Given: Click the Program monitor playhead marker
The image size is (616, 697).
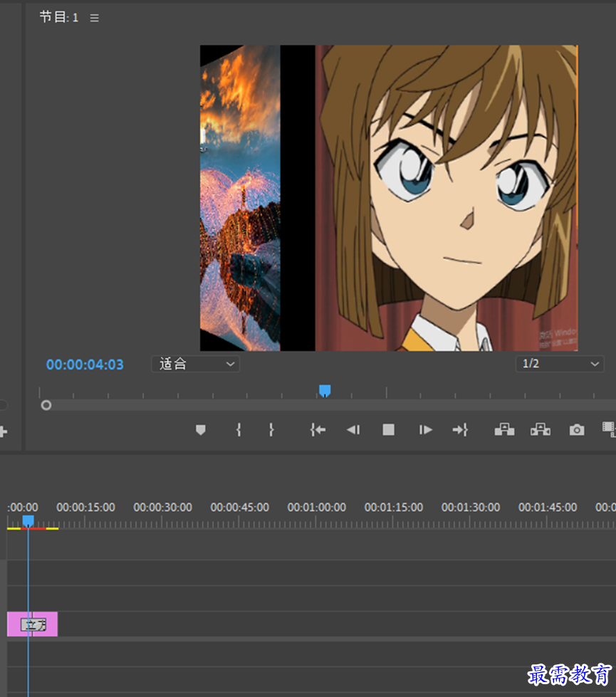Looking at the screenshot, I should click(325, 391).
